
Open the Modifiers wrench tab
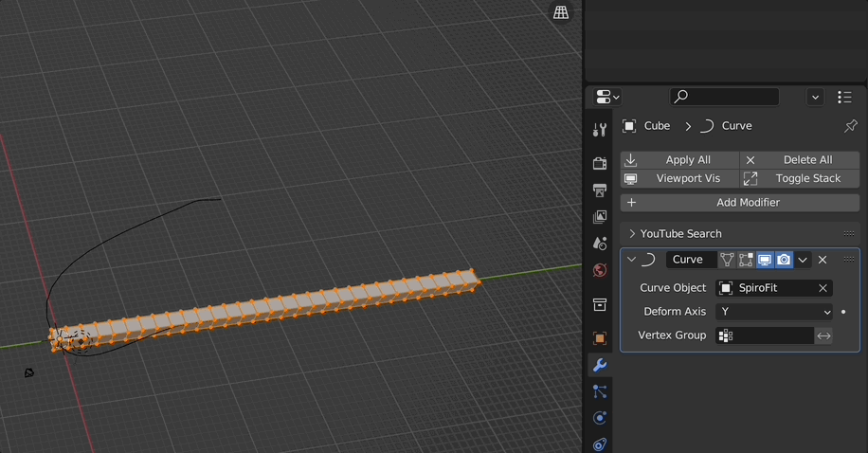pos(600,365)
